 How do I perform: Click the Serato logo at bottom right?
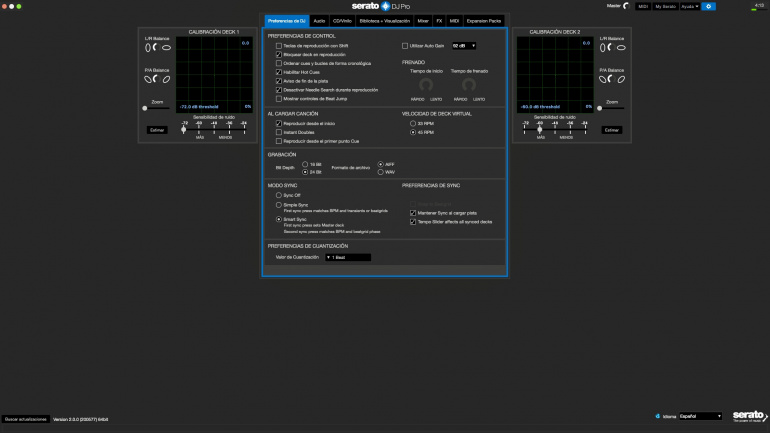(750, 416)
